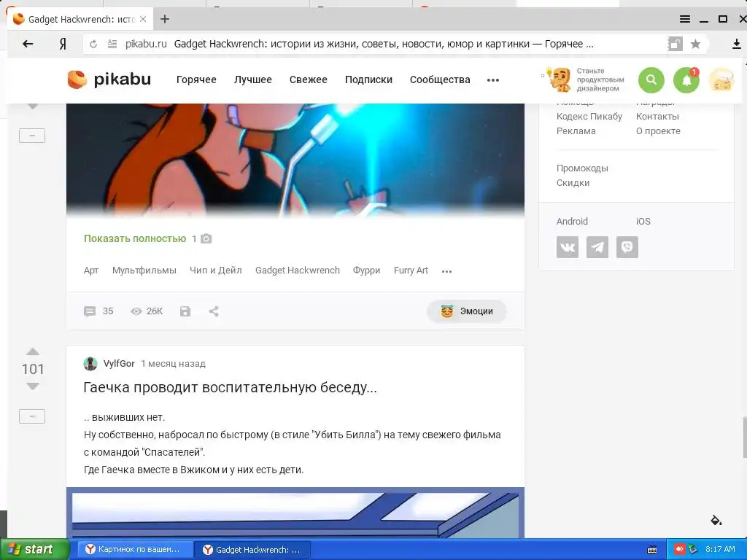Switch to Картинок по вашем taskbar window
Screen dimensions: 747x560
point(135,549)
